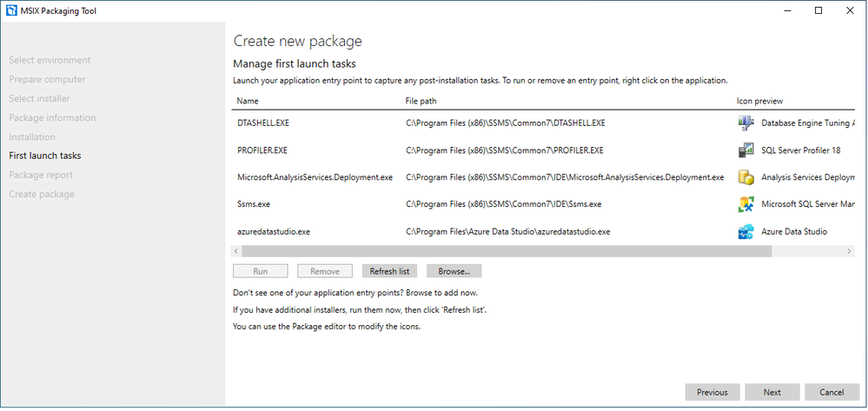Image resolution: width=868 pixels, height=411 pixels.
Task: Click the Microsoft SQL Server Management Studio icon
Action: tap(745, 204)
